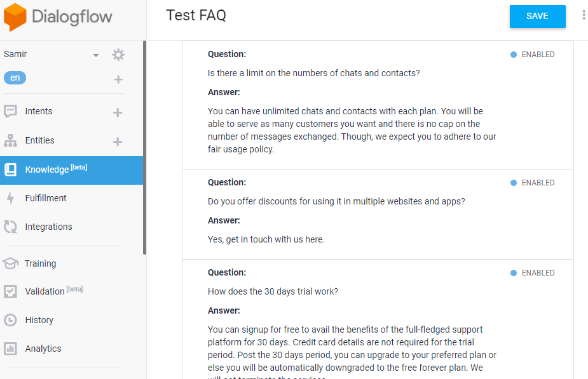Click the Dialogflow logo icon
Image resolution: width=588 pixels, height=379 pixels.
point(15,17)
